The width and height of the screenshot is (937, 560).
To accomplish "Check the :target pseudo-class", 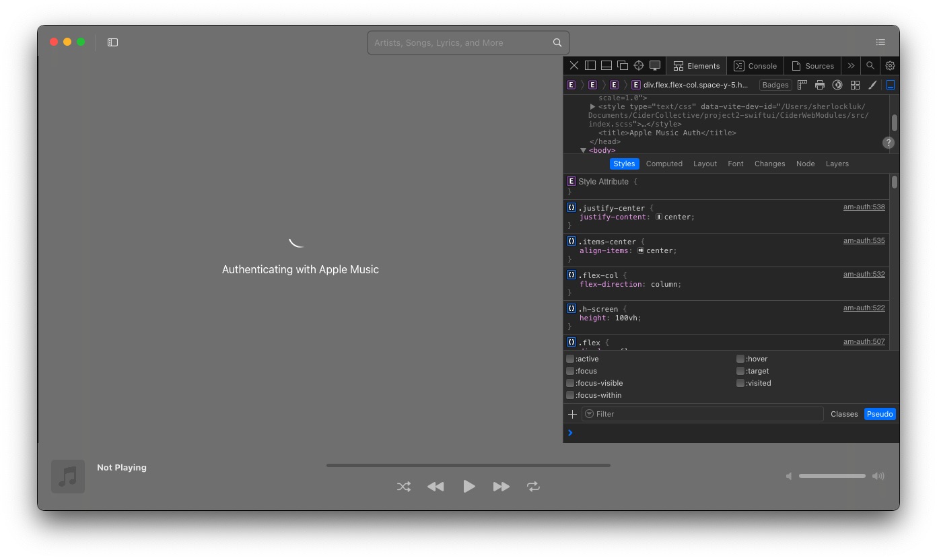I will point(740,371).
